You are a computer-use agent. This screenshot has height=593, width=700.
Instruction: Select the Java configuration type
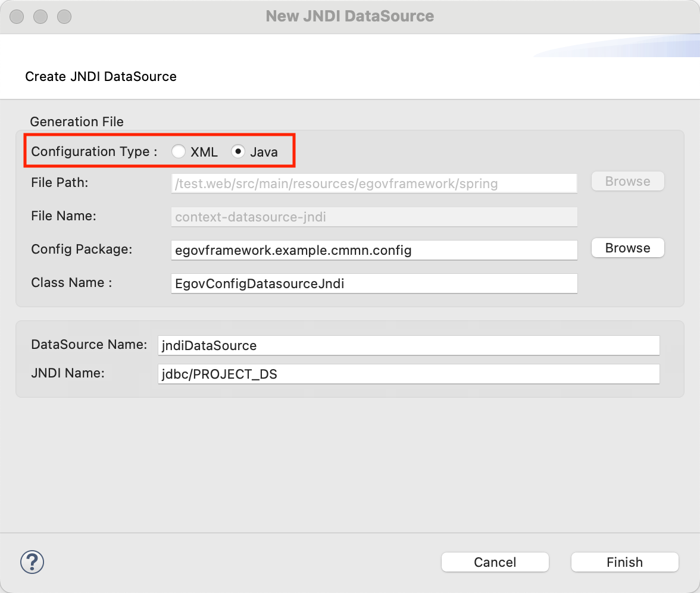[x=238, y=152]
